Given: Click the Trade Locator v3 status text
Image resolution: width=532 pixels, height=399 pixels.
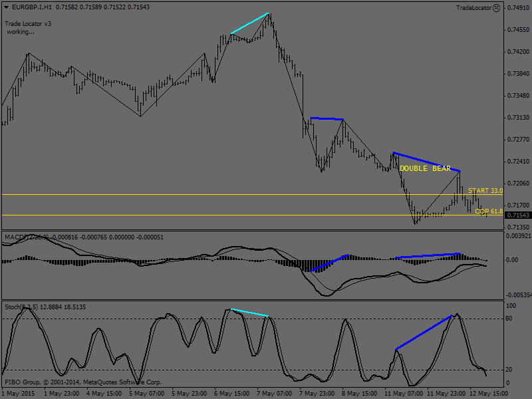Looking at the screenshot, I should pyautogui.click(x=28, y=23).
